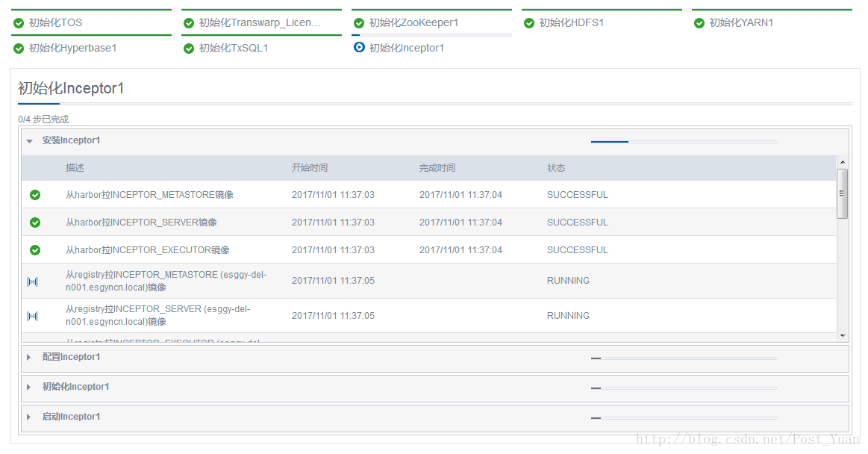The image size is (868, 454).
Task: Click the green check icon beside 初始化Transwarp_Licen...
Action: point(189,22)
